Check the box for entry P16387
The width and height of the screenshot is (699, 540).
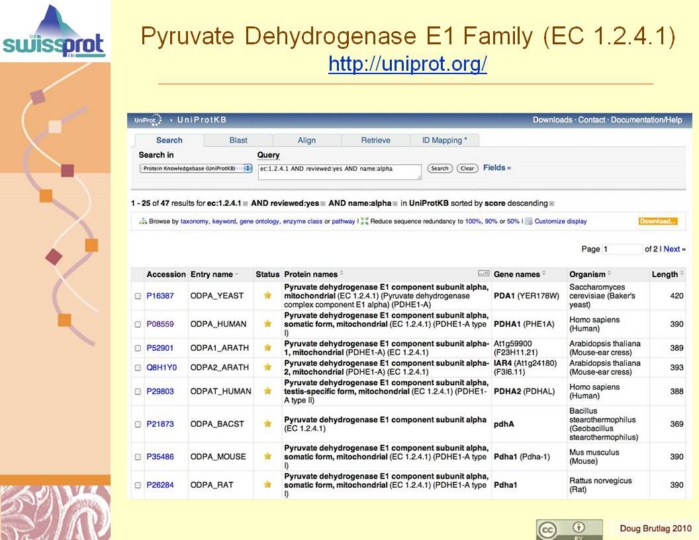click(138, 296)
